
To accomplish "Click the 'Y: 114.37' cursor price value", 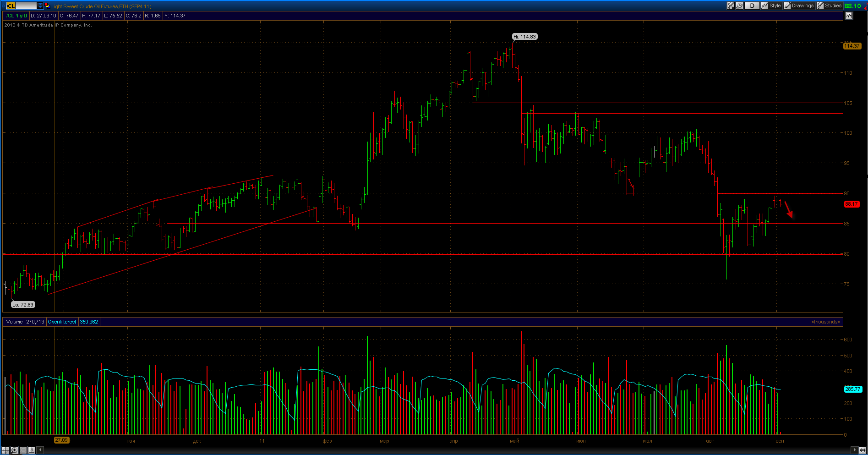I will 175,16.
